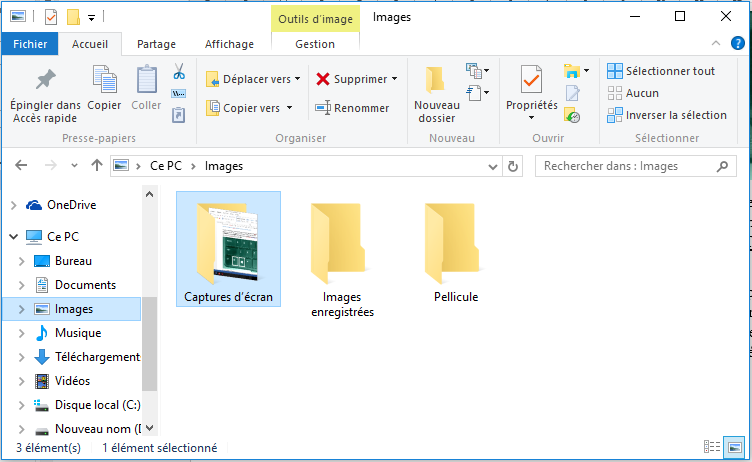Click navigation pane scrollbar down arrow
This screenshot has height=462, width=752.
coord(150,428)
